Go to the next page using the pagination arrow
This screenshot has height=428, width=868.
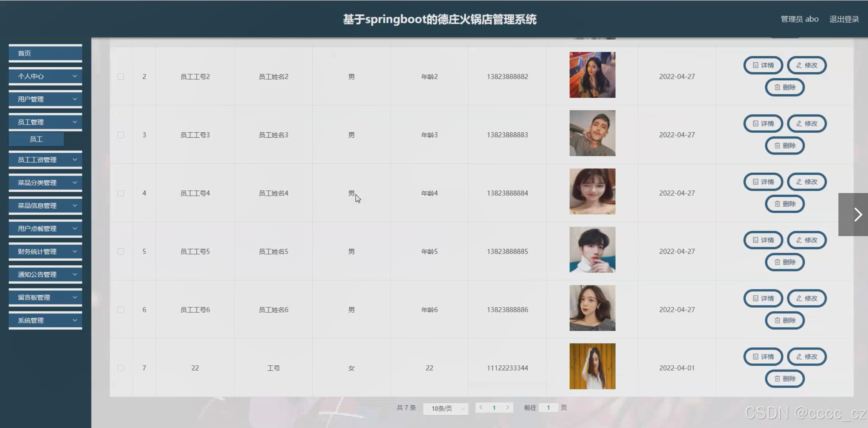(508, 408)
